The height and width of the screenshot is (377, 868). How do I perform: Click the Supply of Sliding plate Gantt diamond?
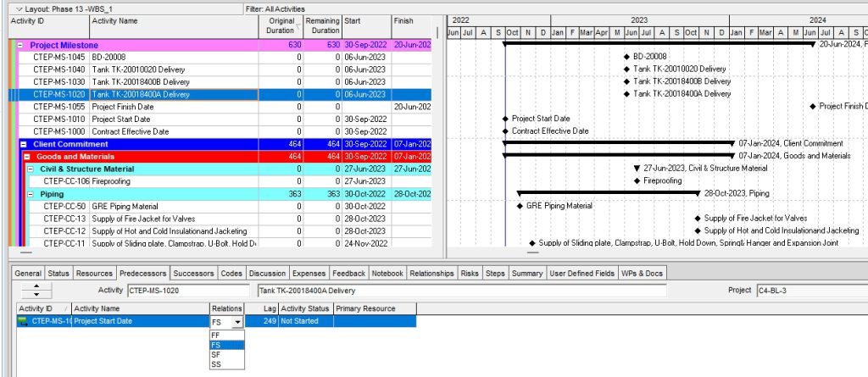click(x=532, y=243)
